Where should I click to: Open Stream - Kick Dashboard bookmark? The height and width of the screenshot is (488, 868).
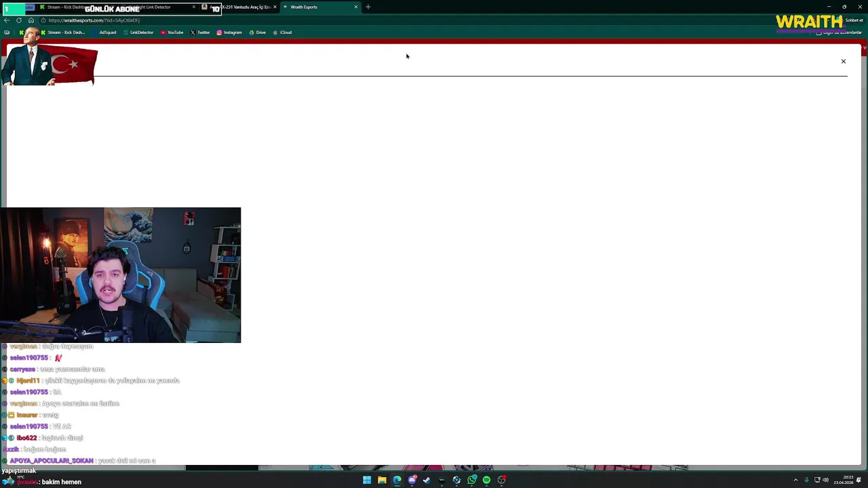coord(62,33)
